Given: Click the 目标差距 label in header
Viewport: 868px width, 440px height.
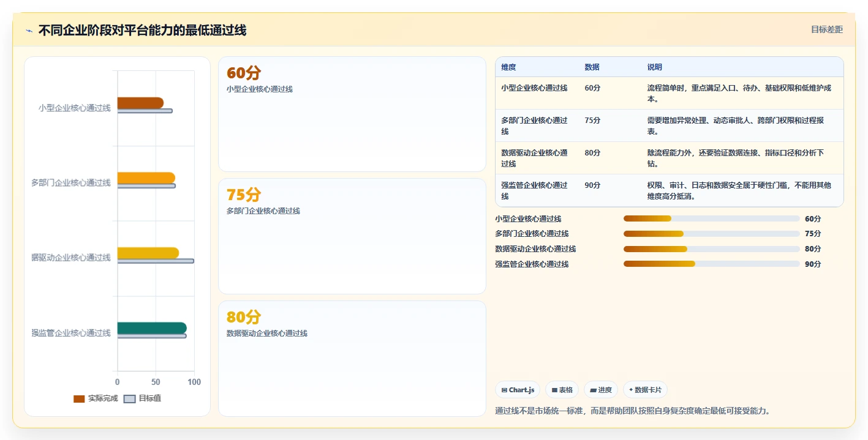Looking at the screenshot, I should 826,29.
